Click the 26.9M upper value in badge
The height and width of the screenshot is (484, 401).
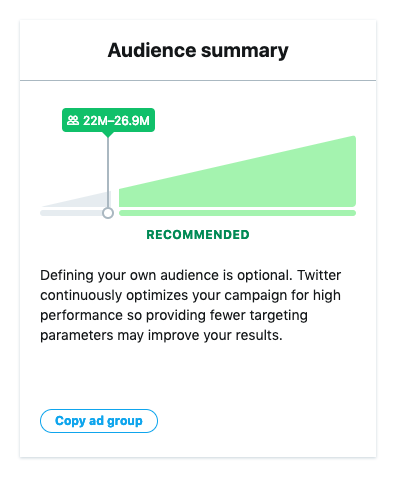pos(131,120)
